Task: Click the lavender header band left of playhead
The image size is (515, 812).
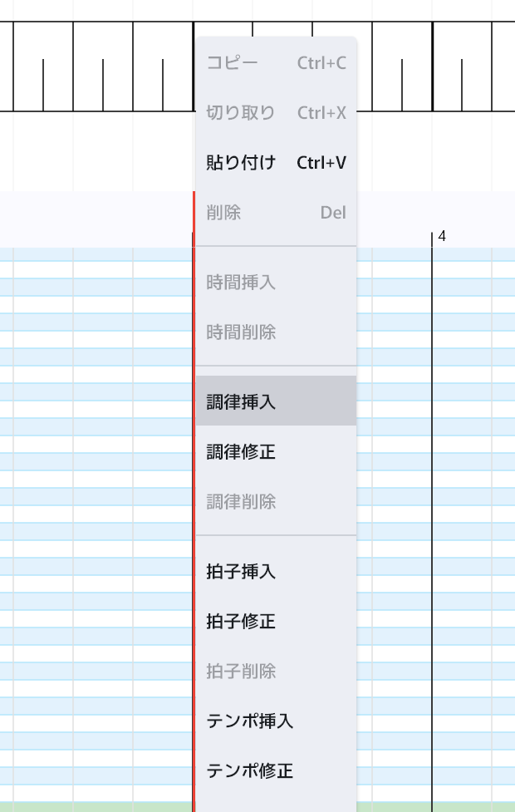Action: tap(91, 219)
